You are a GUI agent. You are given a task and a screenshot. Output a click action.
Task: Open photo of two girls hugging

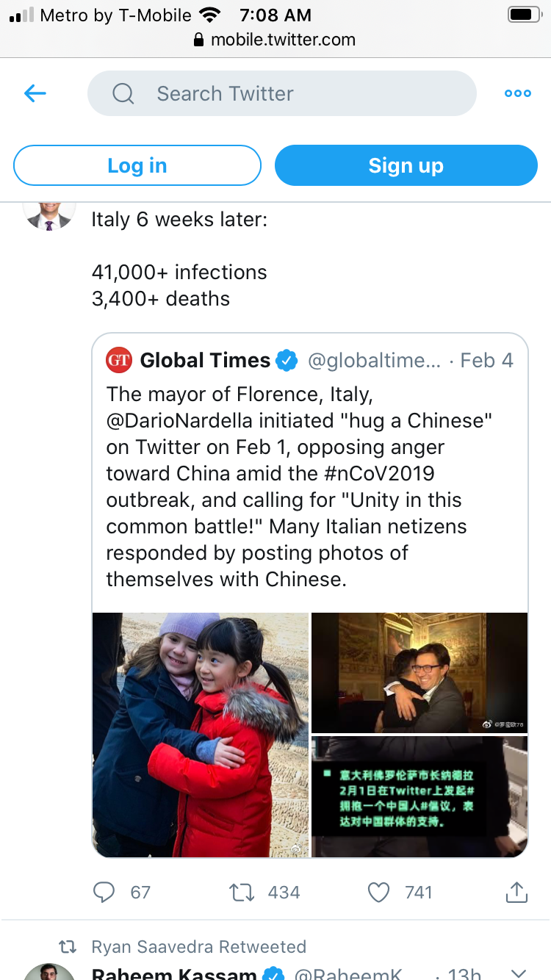coord(201,735)
